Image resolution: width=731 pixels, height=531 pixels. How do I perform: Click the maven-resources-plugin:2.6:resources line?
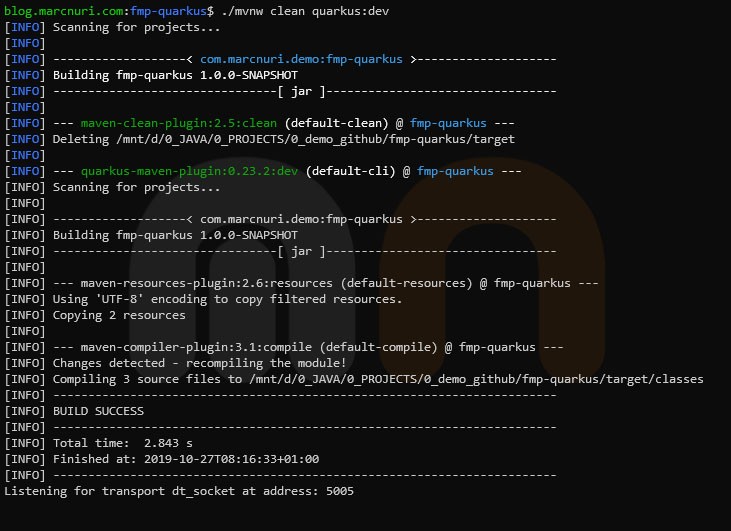click(301, 283)
